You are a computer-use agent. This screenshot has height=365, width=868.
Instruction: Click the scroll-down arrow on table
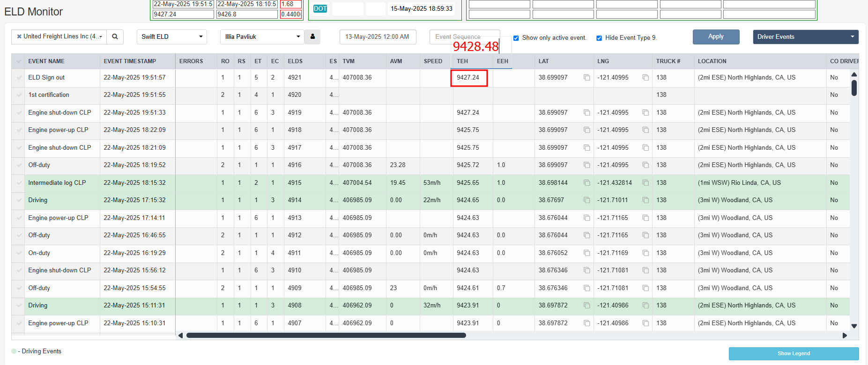(x=854, y=326)
